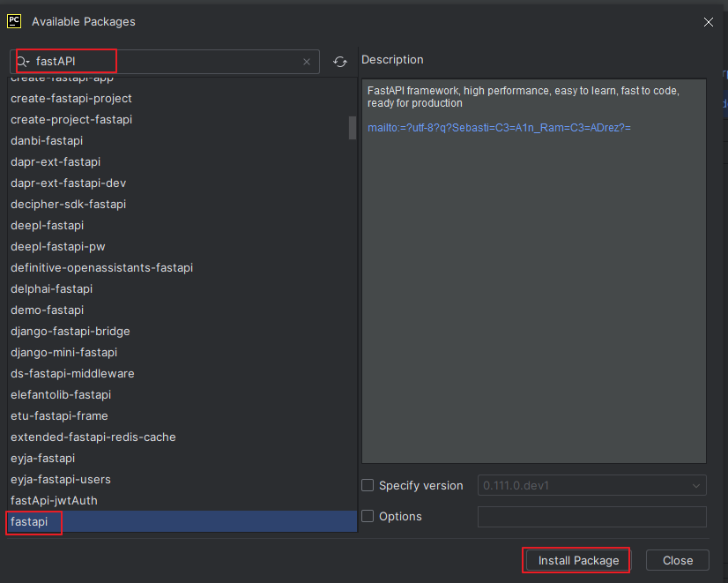
Task: Select create-fastapi-project package
Action: pyautogui.click(x=182, y=99)
